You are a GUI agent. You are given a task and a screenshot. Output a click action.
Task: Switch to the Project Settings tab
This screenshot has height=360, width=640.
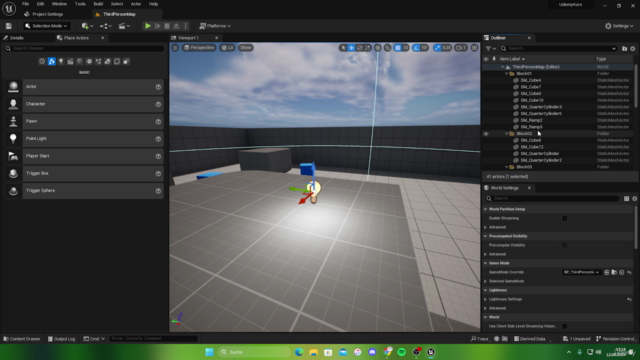coord(44,14)
